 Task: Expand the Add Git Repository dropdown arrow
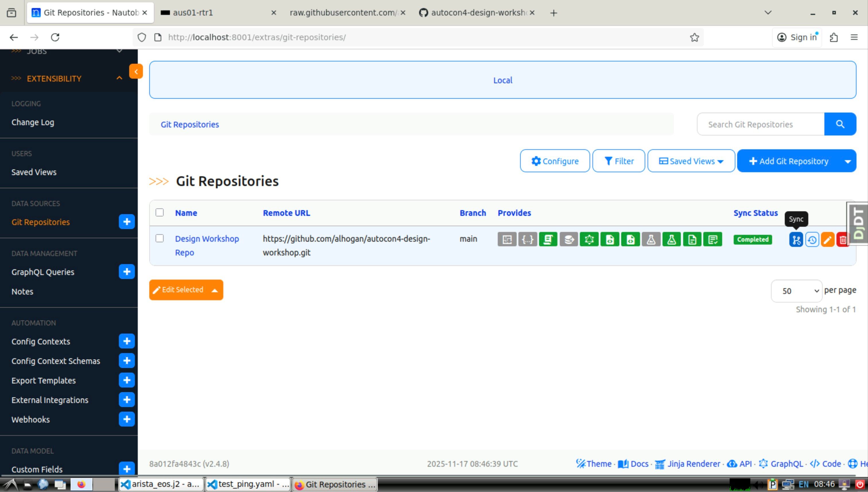(x=847, y=161)
